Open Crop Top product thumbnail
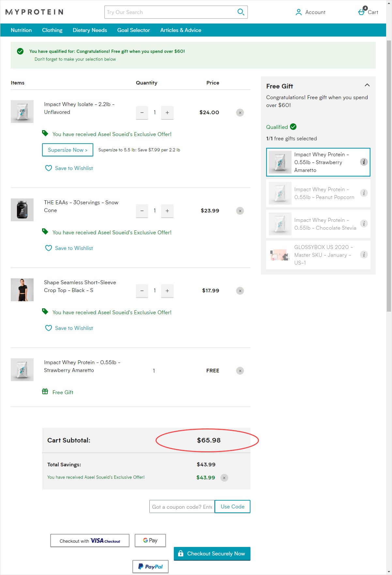392x575 pixels. pyautogui.click(x=22, y=290)
